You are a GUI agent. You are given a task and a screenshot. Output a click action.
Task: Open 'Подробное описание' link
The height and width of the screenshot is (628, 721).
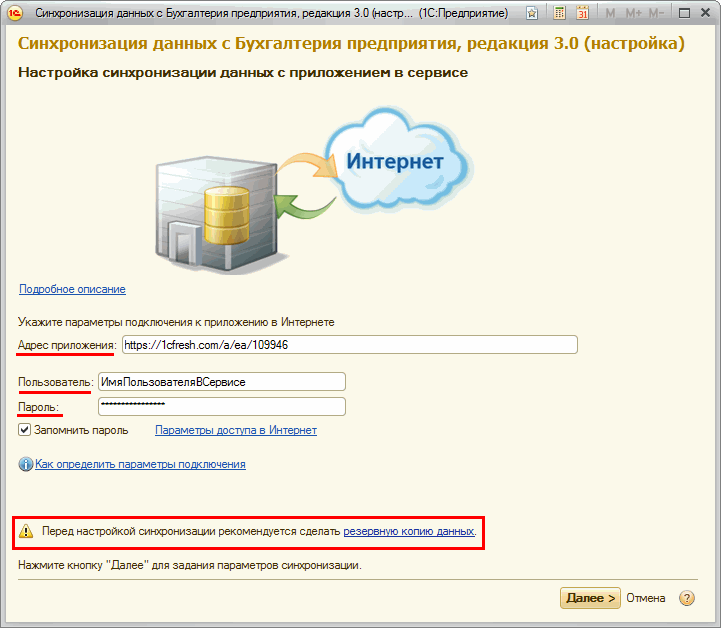[72, 289]
